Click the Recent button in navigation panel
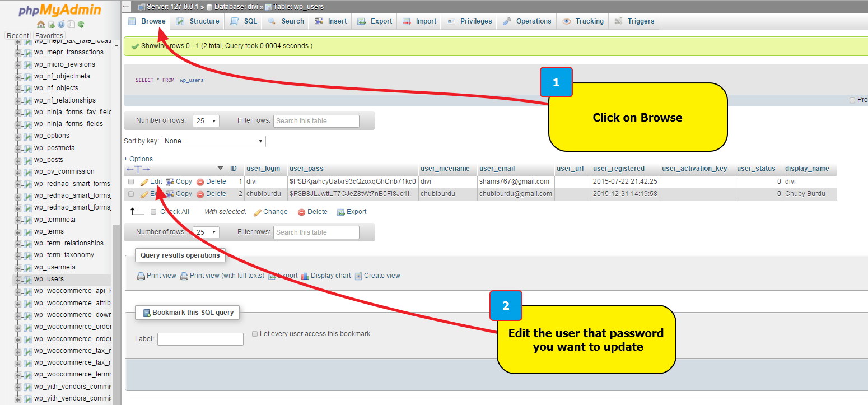The image size is (868, 405). coord(18,35)
